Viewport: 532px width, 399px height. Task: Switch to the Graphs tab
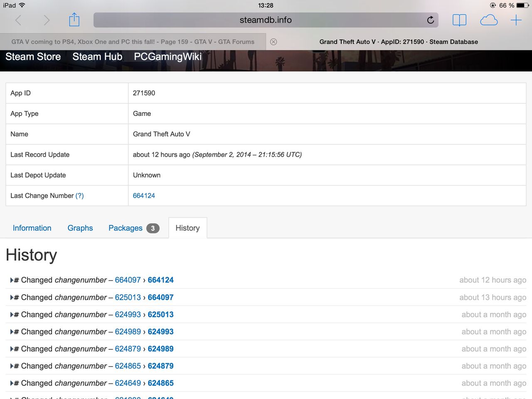pyautogui.click(x=80, y=228)
